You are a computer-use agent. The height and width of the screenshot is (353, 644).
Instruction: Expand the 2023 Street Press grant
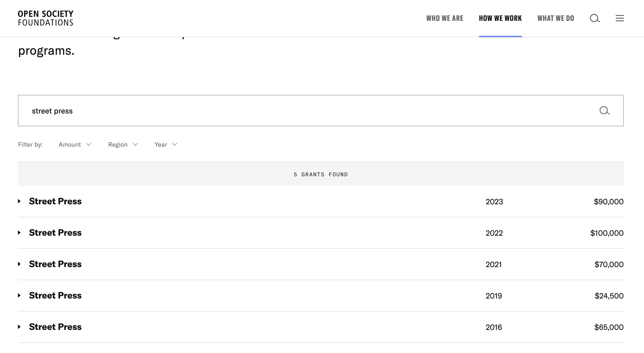19,201
